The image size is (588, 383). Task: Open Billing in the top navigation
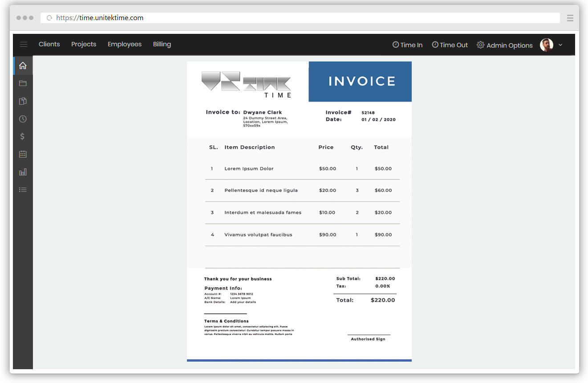point(162,44)
